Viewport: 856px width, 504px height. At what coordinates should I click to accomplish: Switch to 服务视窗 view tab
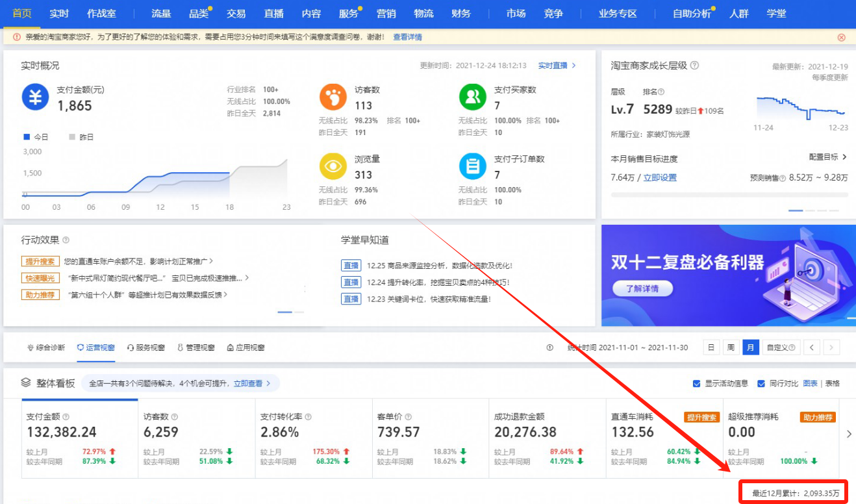pos(145,347)
